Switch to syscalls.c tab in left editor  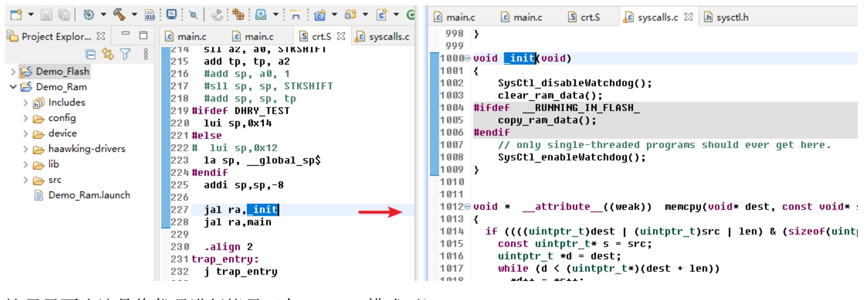click(x=383, y=37)
